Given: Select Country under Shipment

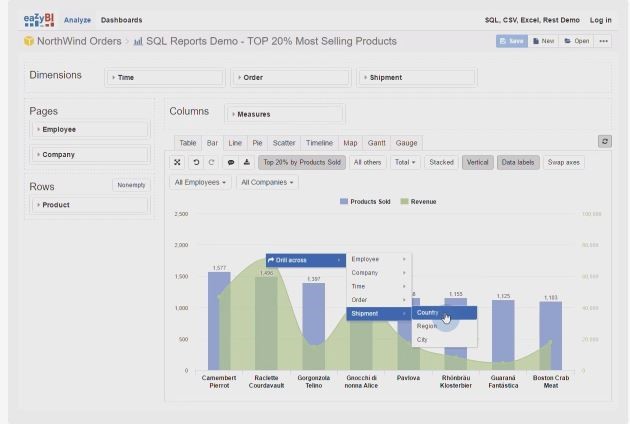Looking at the screenshot, I should click(x=445, y=313).
